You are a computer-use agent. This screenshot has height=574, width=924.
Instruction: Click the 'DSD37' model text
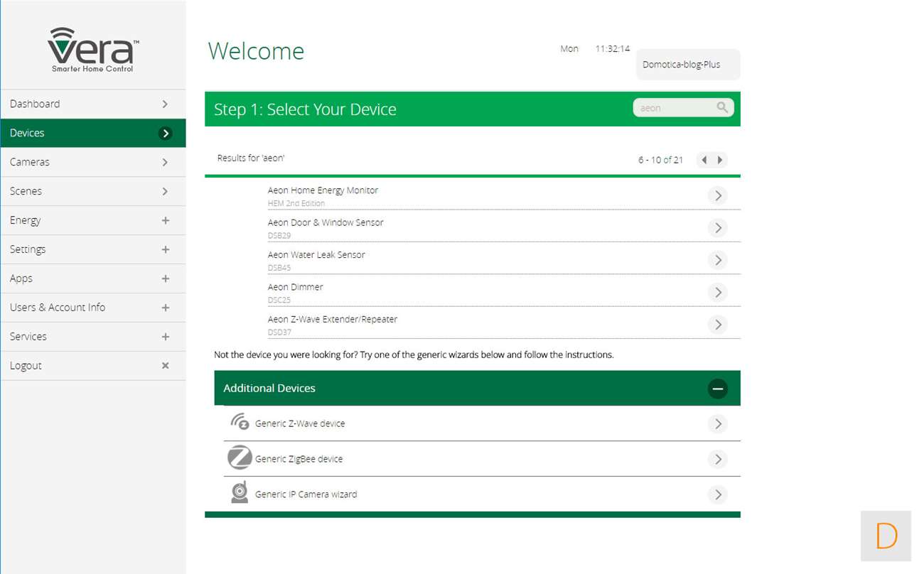click(279, 332)
